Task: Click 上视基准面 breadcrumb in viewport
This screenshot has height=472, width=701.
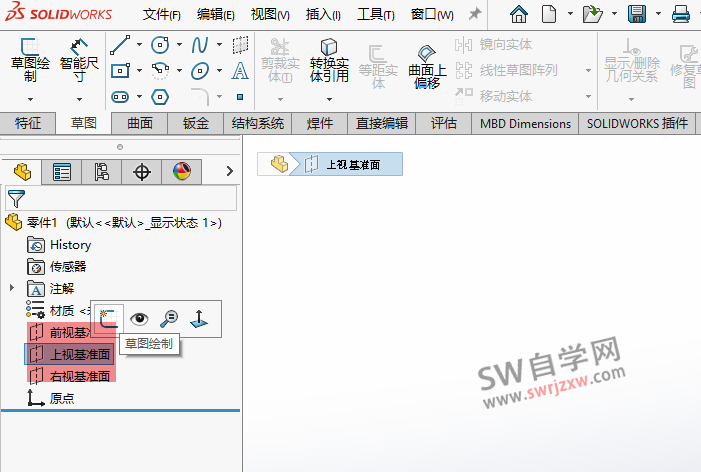Action: click(346, 164)
